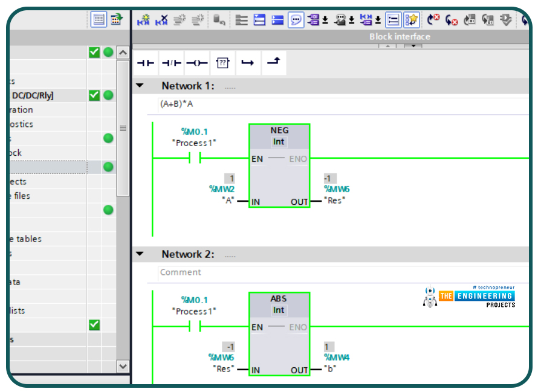Toggle network comments visibility icon
538x392 pixels.
pyautogui.click(x=393, y=20)
